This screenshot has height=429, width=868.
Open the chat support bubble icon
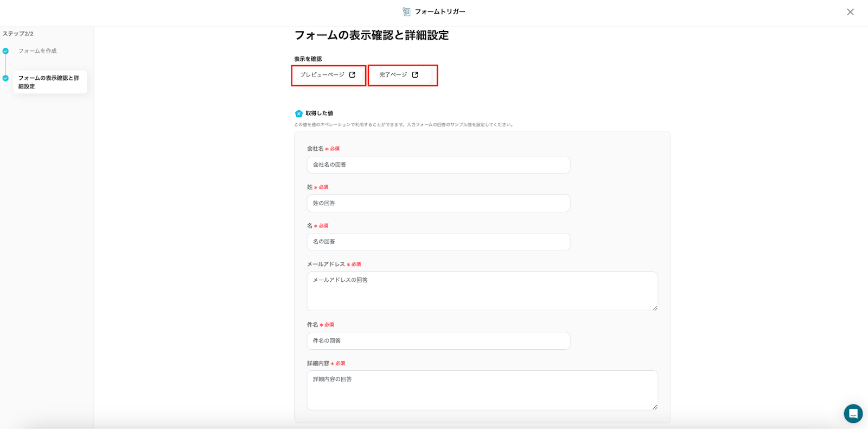(x=853, y=414)
